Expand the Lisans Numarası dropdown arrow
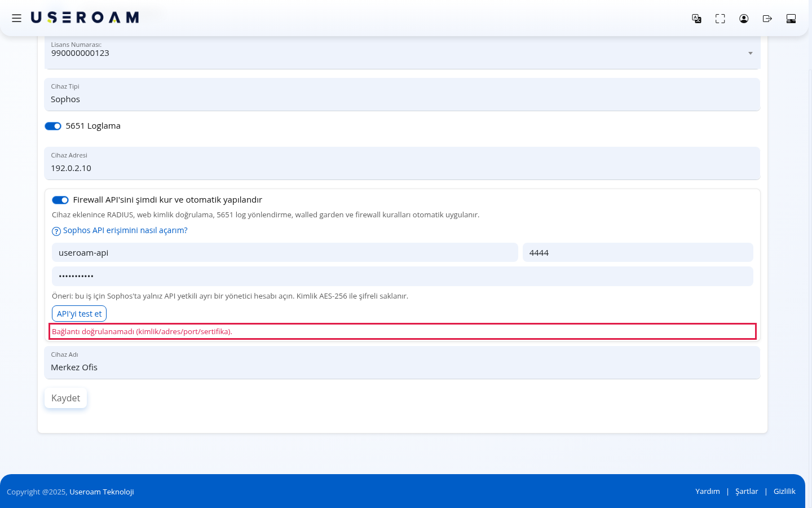812x508 pixels. (x=751, y=53)
